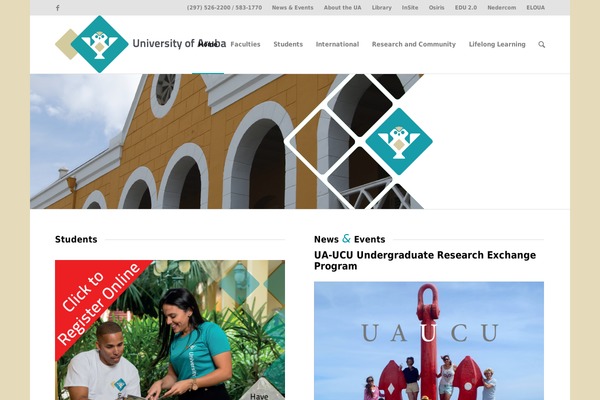Open the Nedercom link
The width and height of the screenshot is (600, 400).
[x=501, y=8]
